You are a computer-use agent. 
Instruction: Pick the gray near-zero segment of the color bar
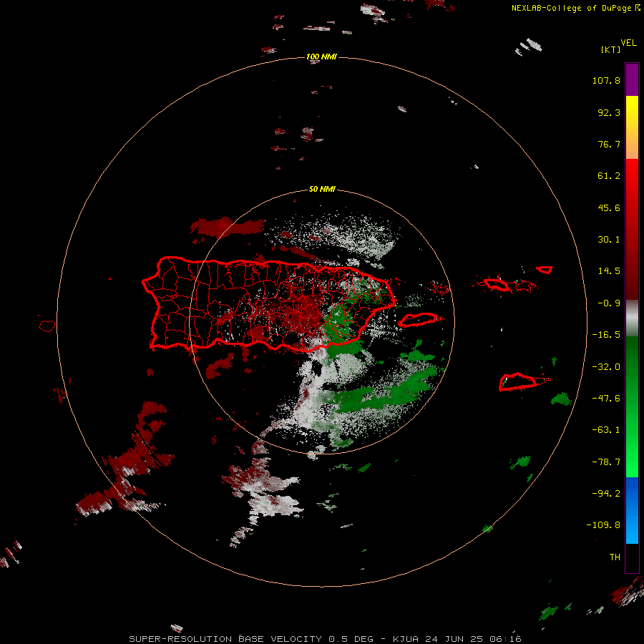(632, 318)
